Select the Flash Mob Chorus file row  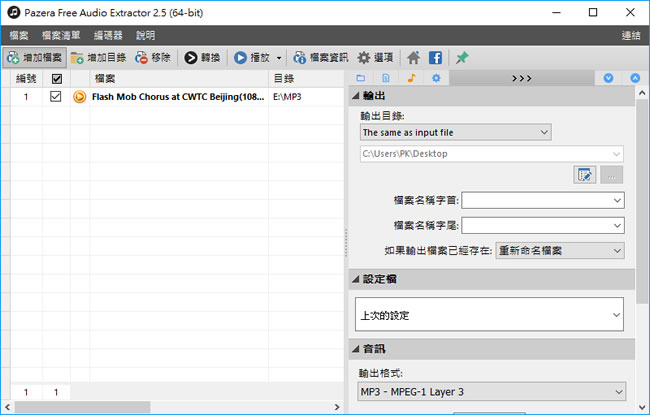pos(177,97)
